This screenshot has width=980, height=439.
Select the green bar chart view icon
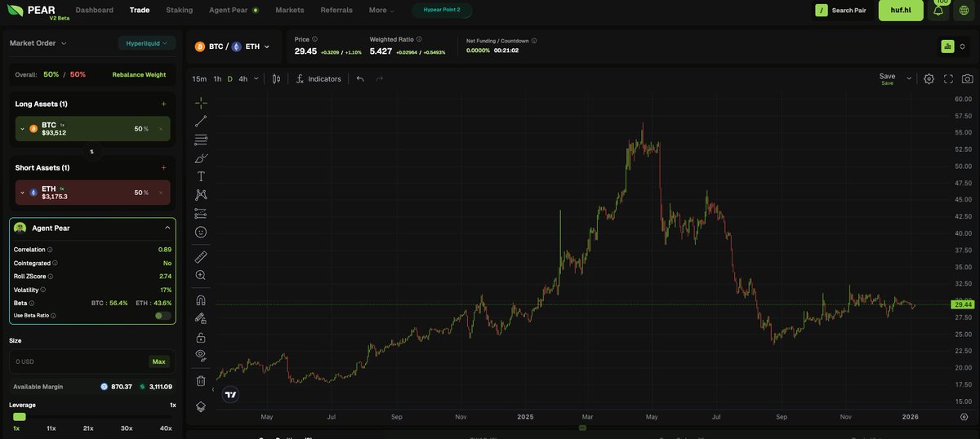click(947, 47)
